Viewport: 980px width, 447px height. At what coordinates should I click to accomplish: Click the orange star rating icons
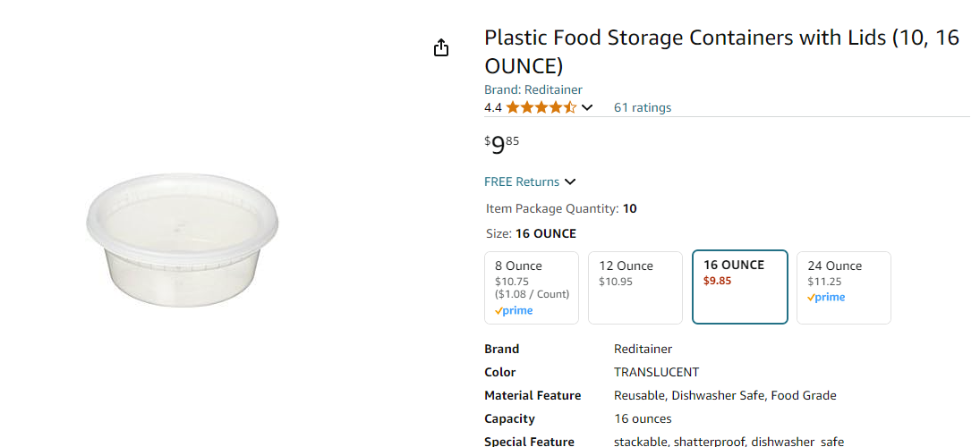[x=541, y=108]
